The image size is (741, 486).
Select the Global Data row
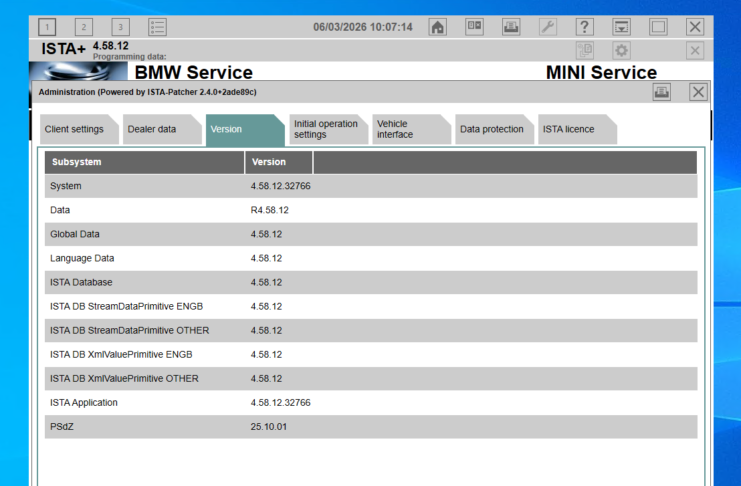click(x=371, y=234)
